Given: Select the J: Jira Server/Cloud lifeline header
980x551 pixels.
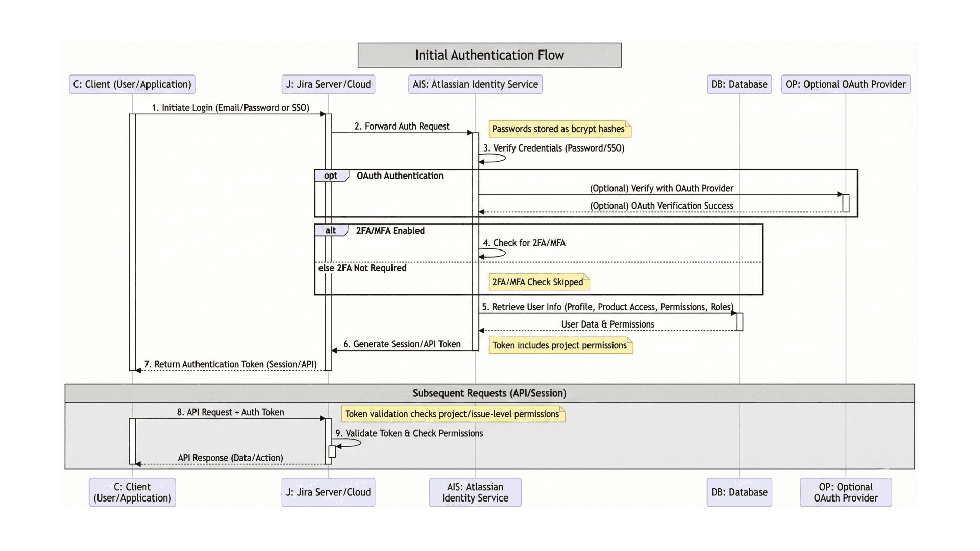Looking at the screenshot, I should (x=328, y=84).
